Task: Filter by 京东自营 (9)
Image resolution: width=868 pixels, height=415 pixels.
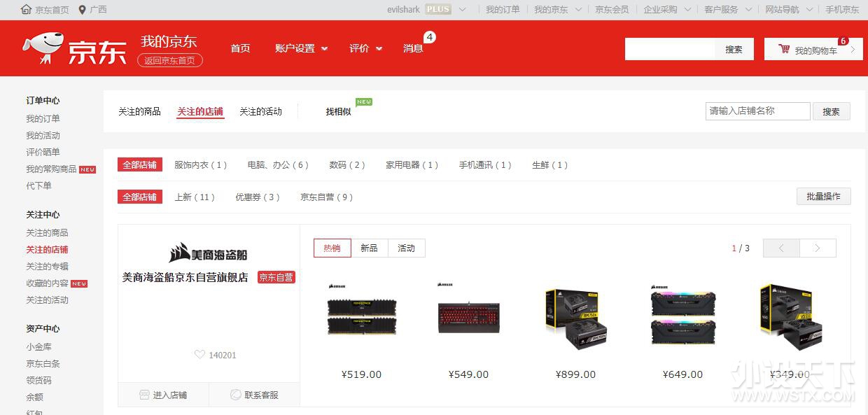Action: (327, 197)
